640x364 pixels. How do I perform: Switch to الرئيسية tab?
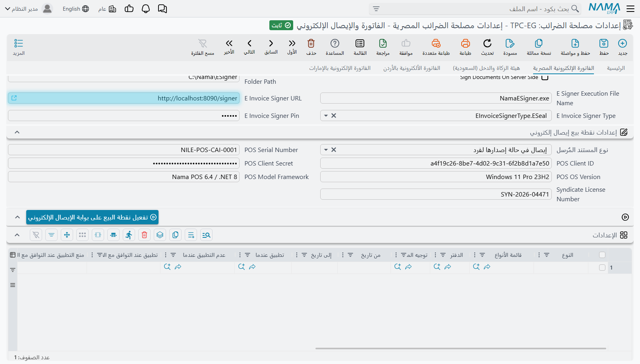616,68
